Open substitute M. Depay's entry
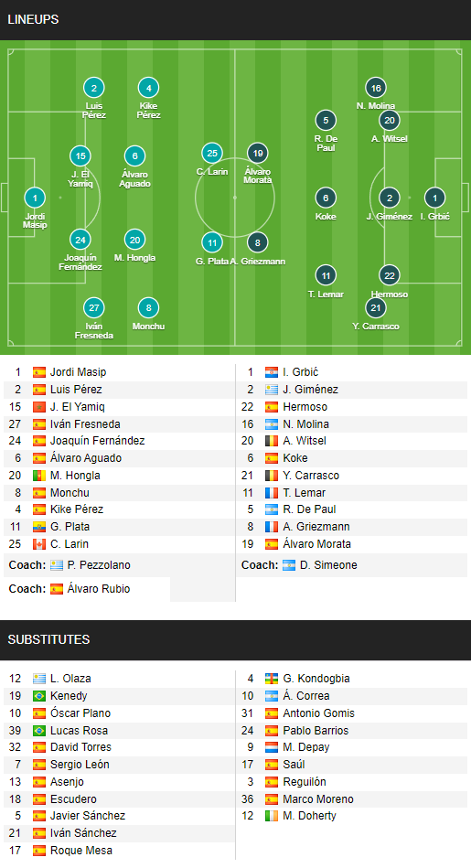This screenshot has height=868, width=471. [x=306, y=747]
